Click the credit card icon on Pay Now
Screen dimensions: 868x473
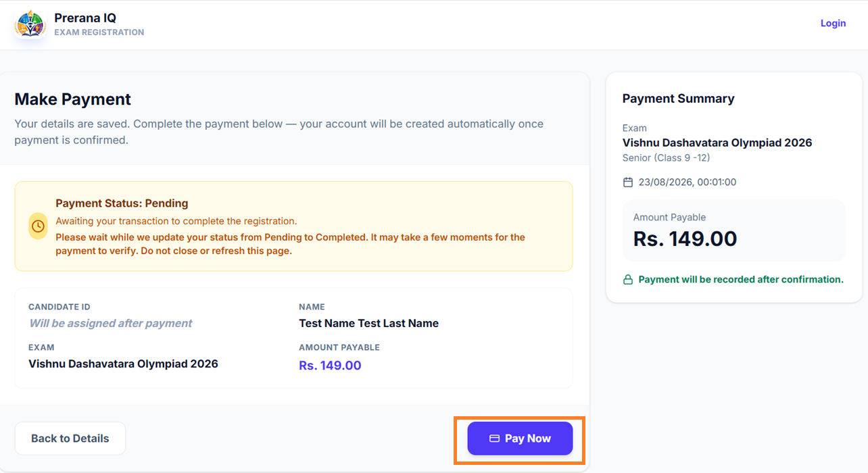(x=494, y=439)
